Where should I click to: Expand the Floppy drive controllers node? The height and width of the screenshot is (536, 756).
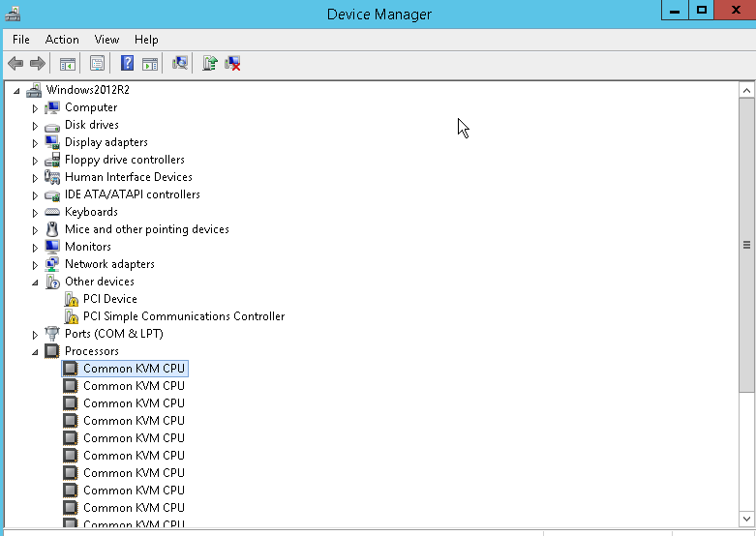[35, 161]
